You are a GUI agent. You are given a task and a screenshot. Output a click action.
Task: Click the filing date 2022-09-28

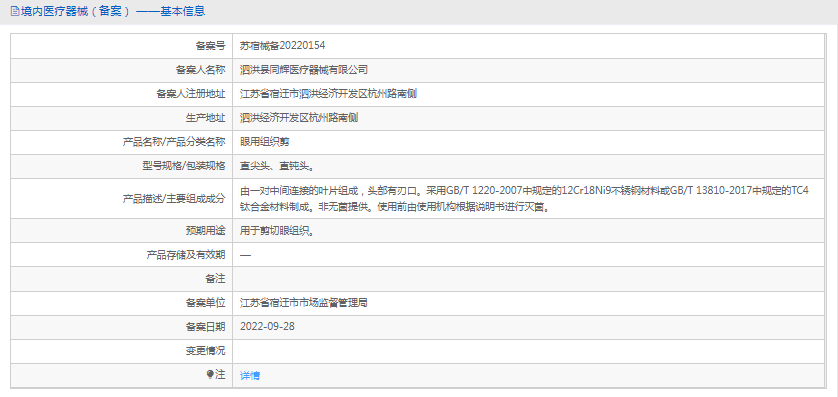268,326
